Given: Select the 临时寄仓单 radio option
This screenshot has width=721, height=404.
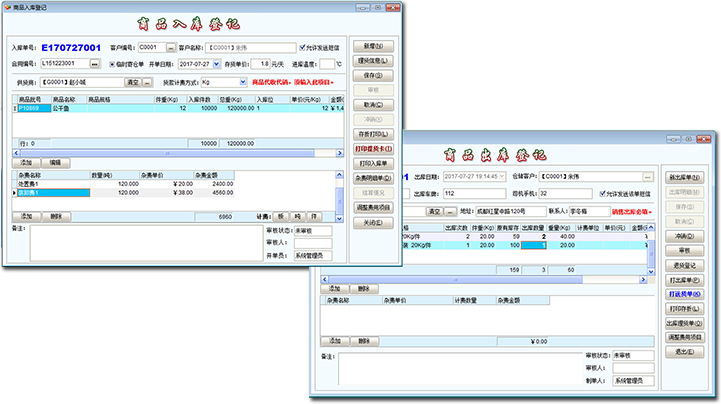Looking at the screenshot, I should coord(112,64).
